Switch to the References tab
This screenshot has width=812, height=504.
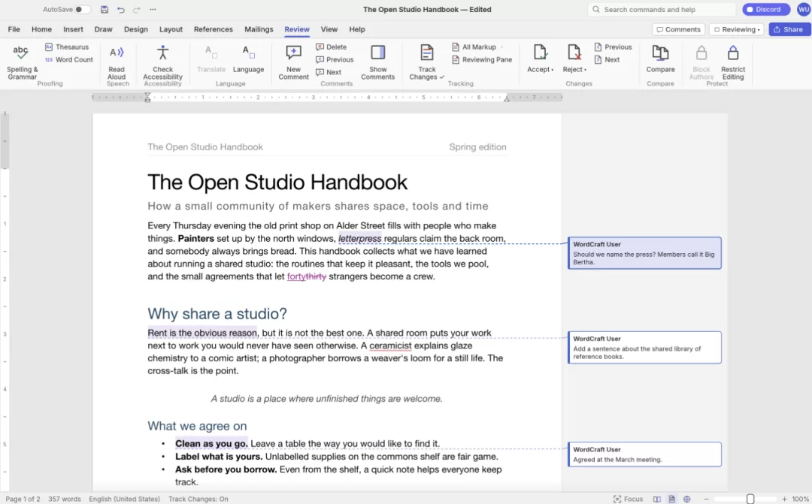(213, 29)
